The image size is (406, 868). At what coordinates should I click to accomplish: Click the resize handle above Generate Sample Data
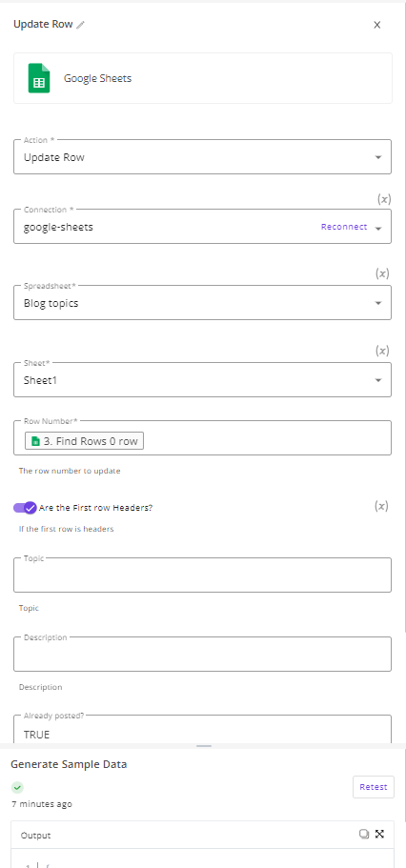tap(204, 746)
